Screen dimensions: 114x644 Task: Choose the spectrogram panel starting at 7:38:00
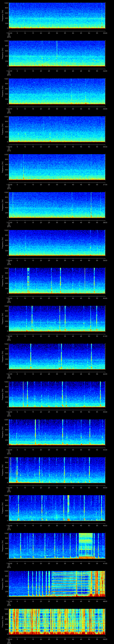coord(57,243)
